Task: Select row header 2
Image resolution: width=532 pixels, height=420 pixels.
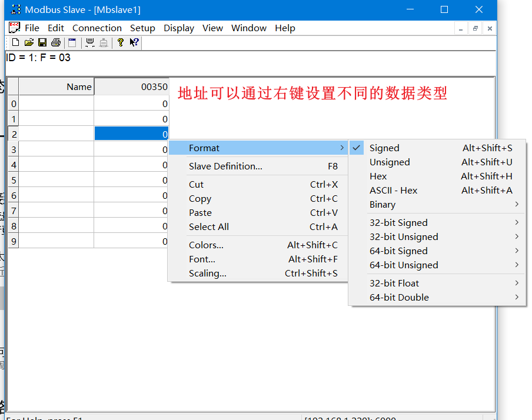Action: [x=14, y=134]
